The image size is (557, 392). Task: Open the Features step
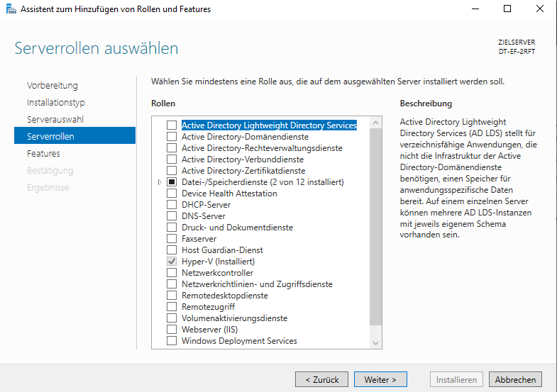click(x=43, y=154)
